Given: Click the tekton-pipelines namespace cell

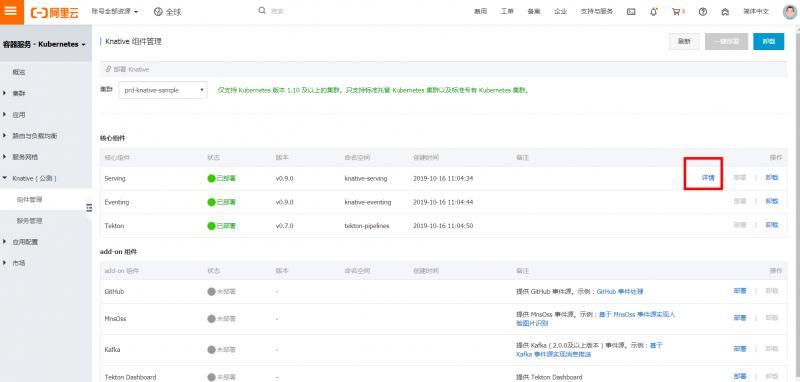Looking at the screenshot, I should (367, 225).
